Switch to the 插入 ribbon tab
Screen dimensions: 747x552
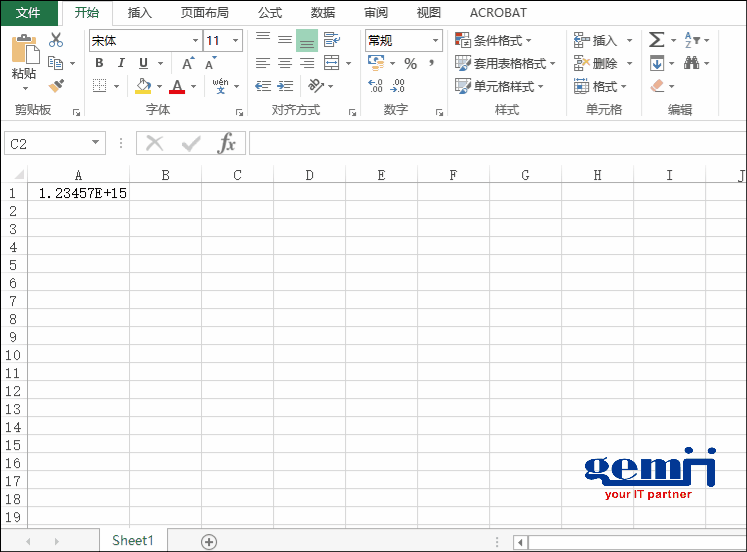pyautogui.click(x=140, y=13)
